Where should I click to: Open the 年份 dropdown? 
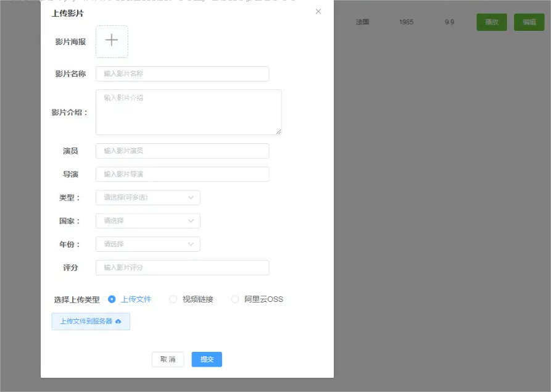point(148,244)
